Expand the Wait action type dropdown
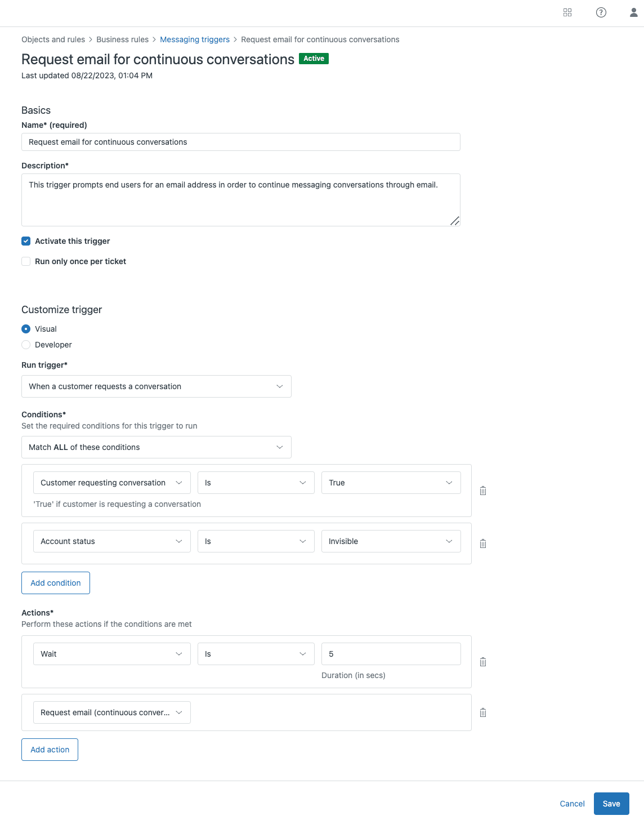 click(111, 654)
